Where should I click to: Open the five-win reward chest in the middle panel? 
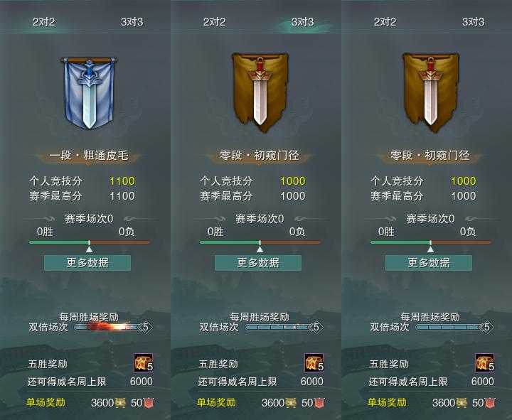[x=314, y=363]
